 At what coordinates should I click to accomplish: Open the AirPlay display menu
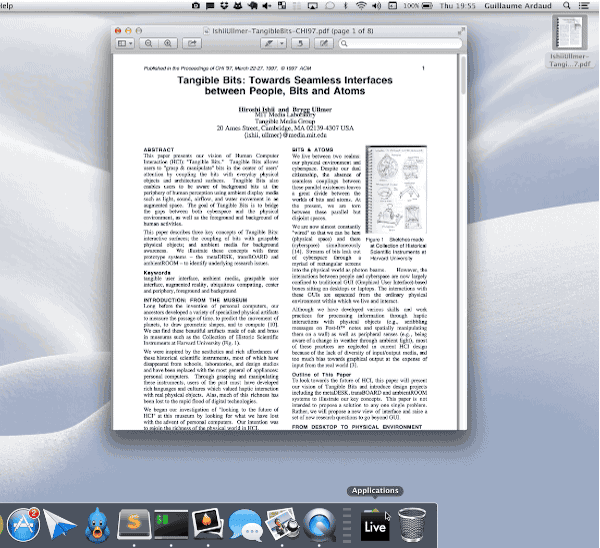[313, 6]
